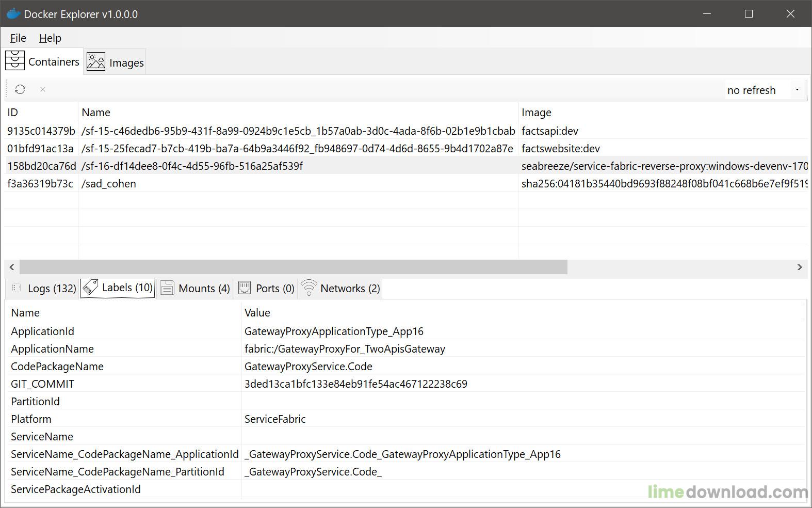This screenshot has width=812, height=508.
Task: Sort containers by Image column header
Action: 663,112
